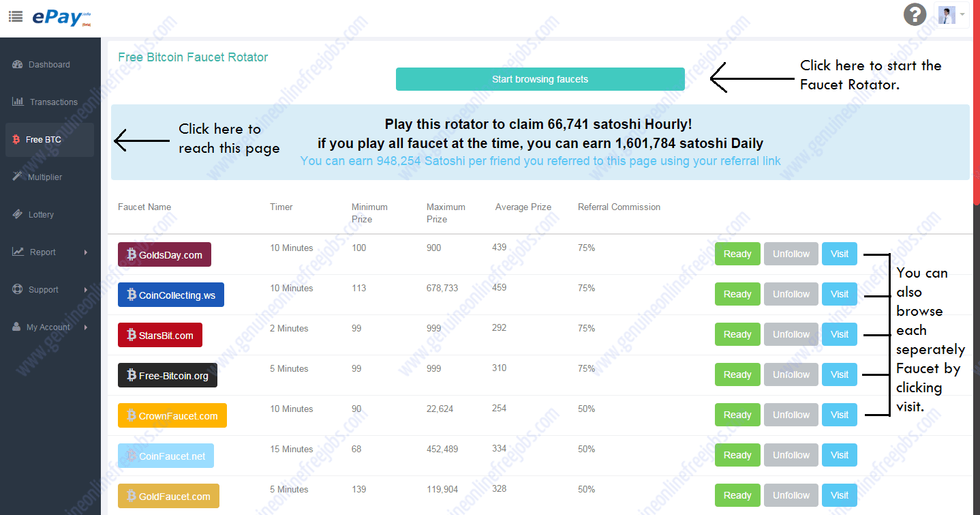Click the Lottery ticket icon
The height and width of the screenshot is (515, 980).
click(18, 214)
